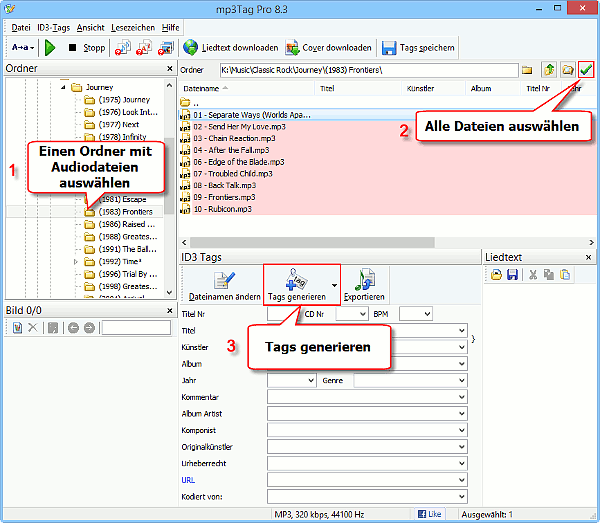The height and width of the screenshot is (523, 600).
Task: Click the open-file icon in Liedtext panel
Action: pyautogui.click(x=496, y=275)
